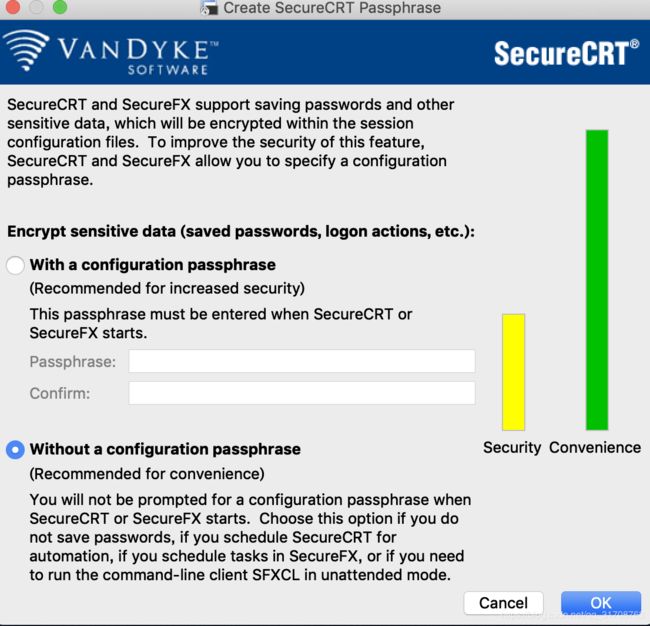Focus the Confirm passphrase field

(301, 393)
